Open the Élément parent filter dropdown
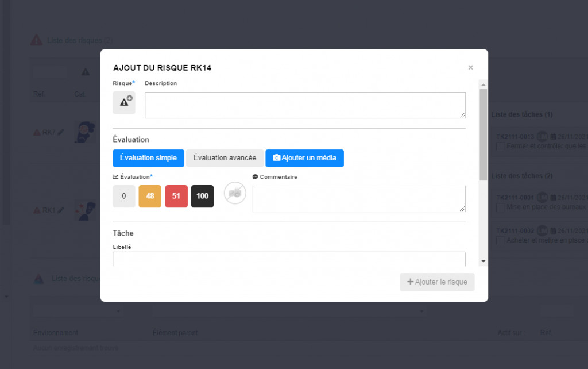The width and height of the screenshot is (588, 369). 289,311
